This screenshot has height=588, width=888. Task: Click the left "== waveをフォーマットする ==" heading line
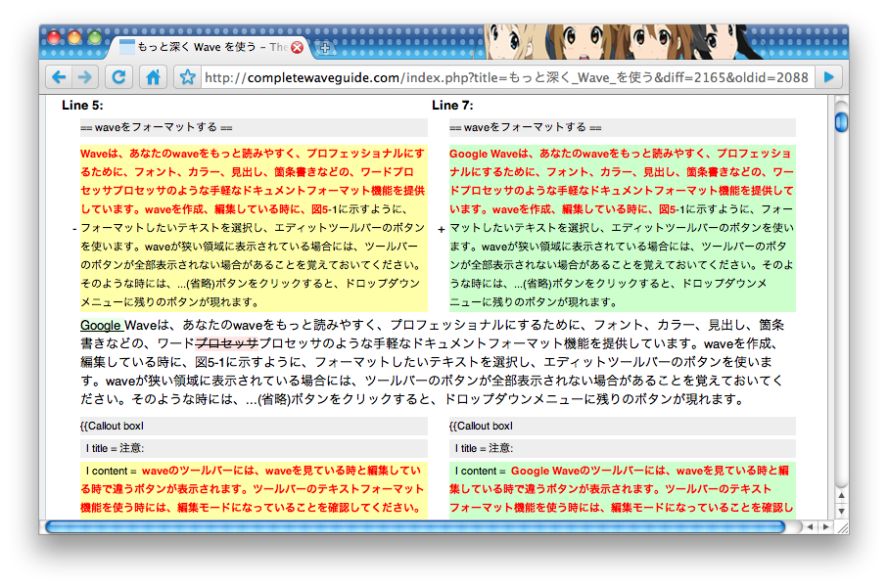click(x=254, y=127)
